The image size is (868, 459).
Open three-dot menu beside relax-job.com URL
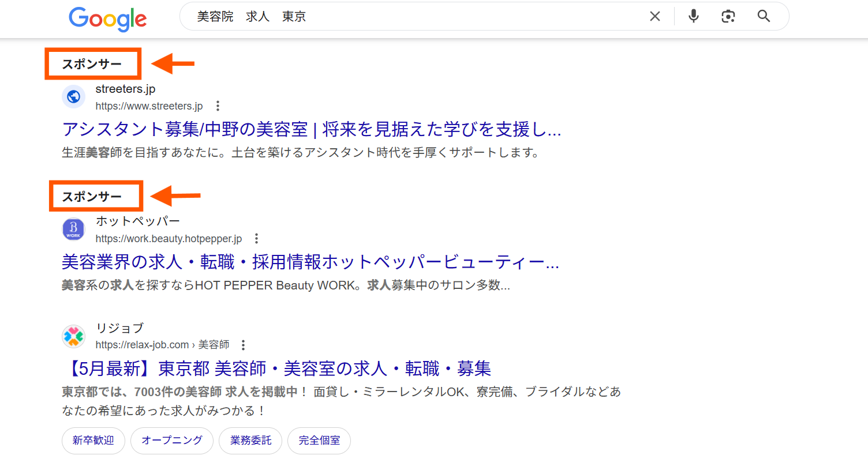click(x=244, y=345)
